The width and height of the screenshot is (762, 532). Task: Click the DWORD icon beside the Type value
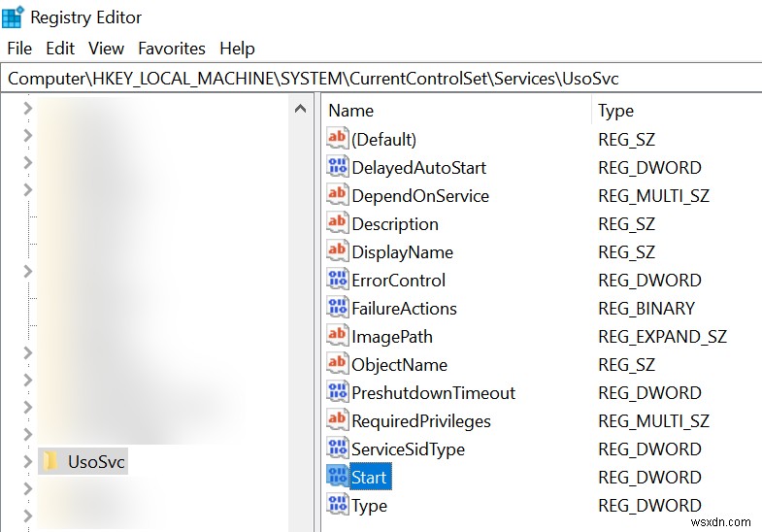click(337, 505)
